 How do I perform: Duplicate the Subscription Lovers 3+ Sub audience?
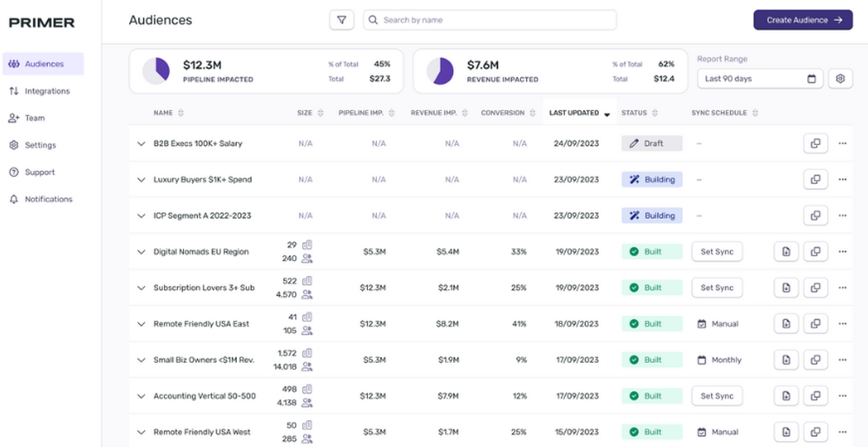[x=815, y=287]
